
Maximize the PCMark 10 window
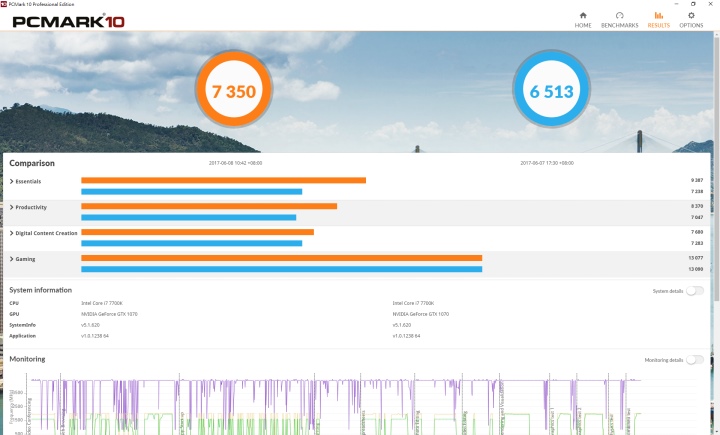point(693,4)
